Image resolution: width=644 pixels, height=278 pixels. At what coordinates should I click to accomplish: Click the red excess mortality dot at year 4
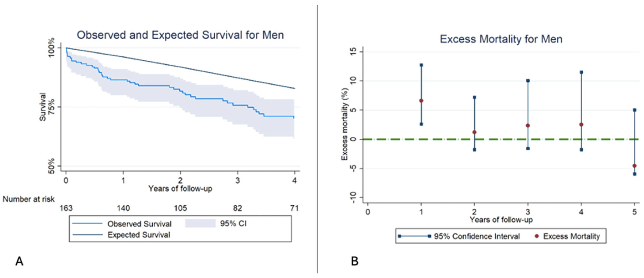pos(581,125)
